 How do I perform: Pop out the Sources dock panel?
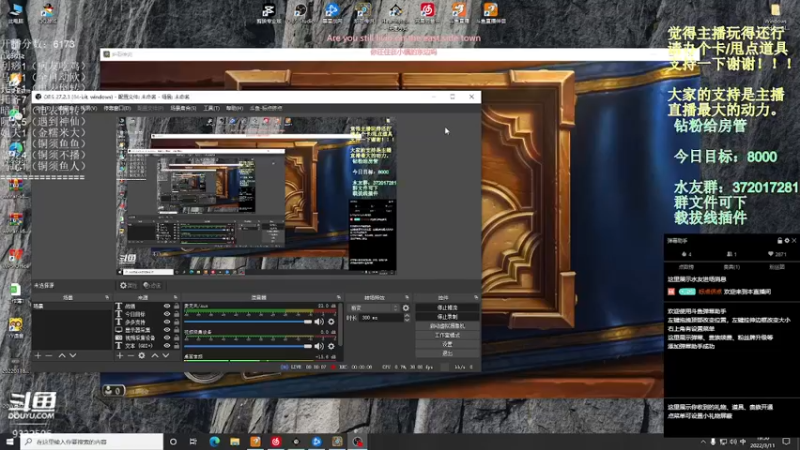point(176,297)
